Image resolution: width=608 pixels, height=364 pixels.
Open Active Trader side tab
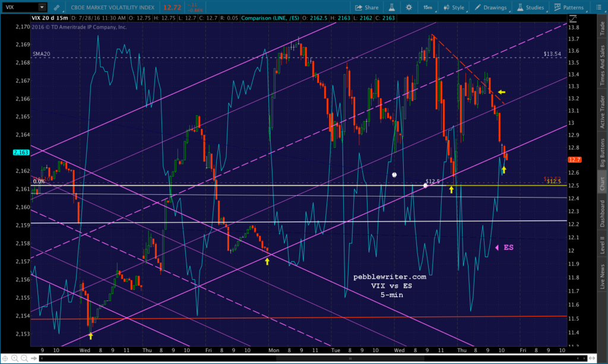[602, 112]
